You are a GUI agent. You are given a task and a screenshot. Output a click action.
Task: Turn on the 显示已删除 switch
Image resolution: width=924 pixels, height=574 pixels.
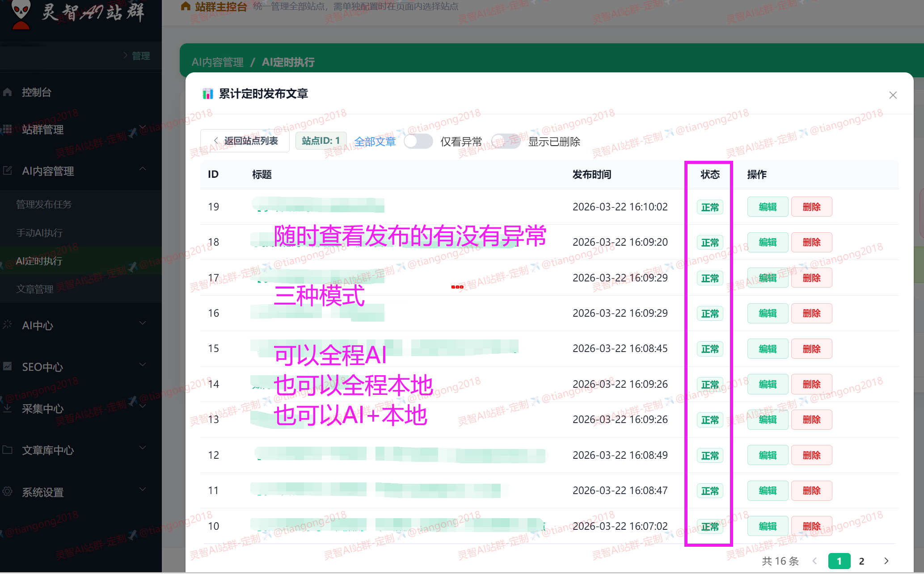coord(506,141)
